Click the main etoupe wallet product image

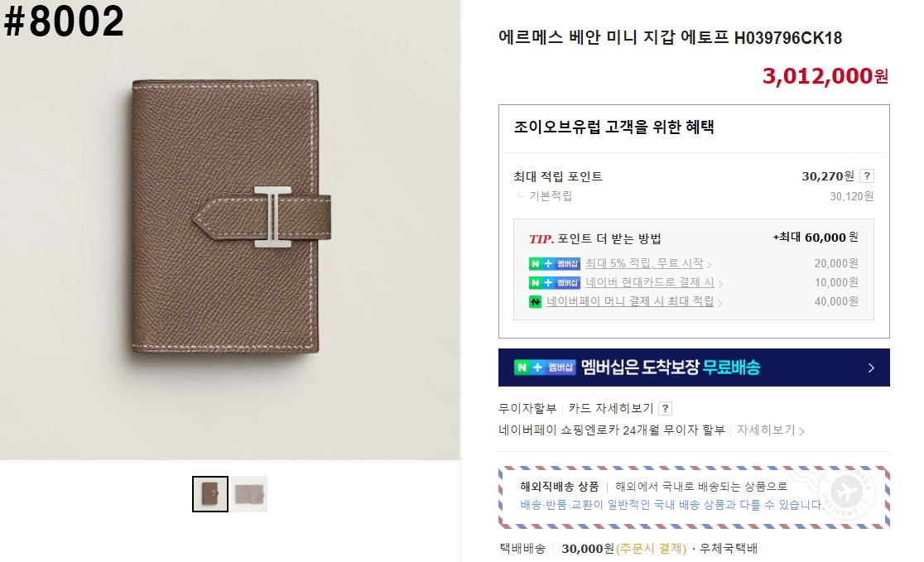pyautogui.click(x=230, y=230)
